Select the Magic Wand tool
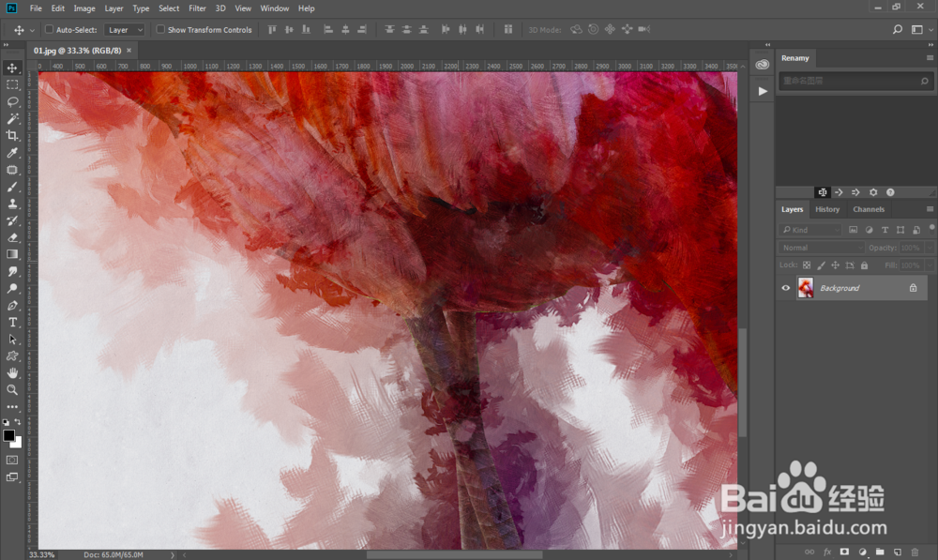Viewport: 938px width, 560px height. (x=12, y=118)
